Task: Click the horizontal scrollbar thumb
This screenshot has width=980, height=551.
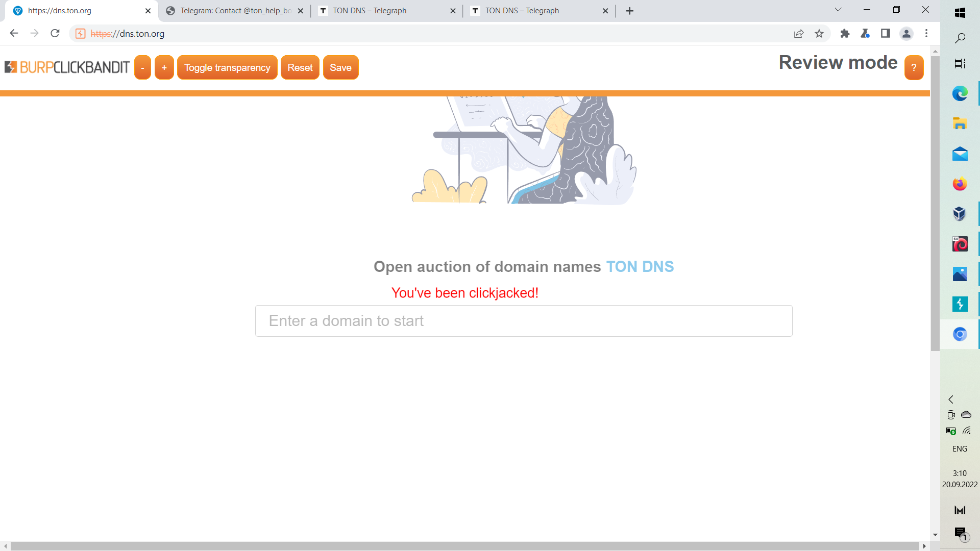Action: [x=464, y=546]
